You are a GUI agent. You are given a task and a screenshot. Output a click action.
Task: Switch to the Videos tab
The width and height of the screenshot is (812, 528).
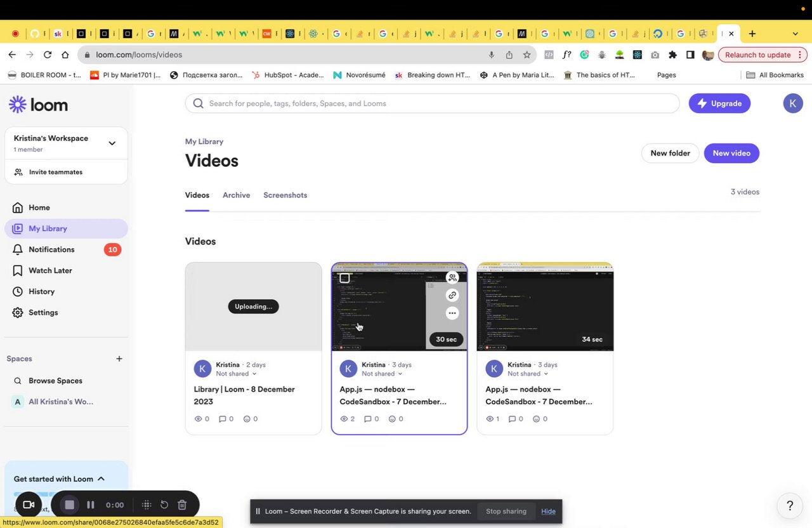[197, 195]
